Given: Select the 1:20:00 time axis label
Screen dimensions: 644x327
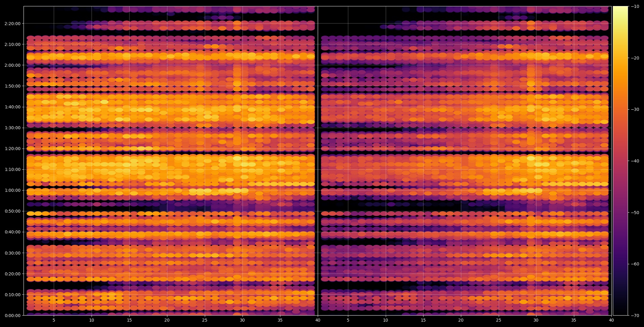Looking at the screenshot, I should pyautogui.click(x=12, y=149).
